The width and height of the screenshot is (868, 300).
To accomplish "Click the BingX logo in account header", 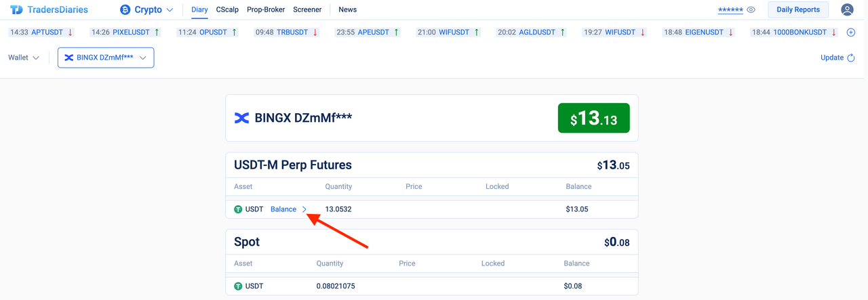I will (x=241, y=118).
